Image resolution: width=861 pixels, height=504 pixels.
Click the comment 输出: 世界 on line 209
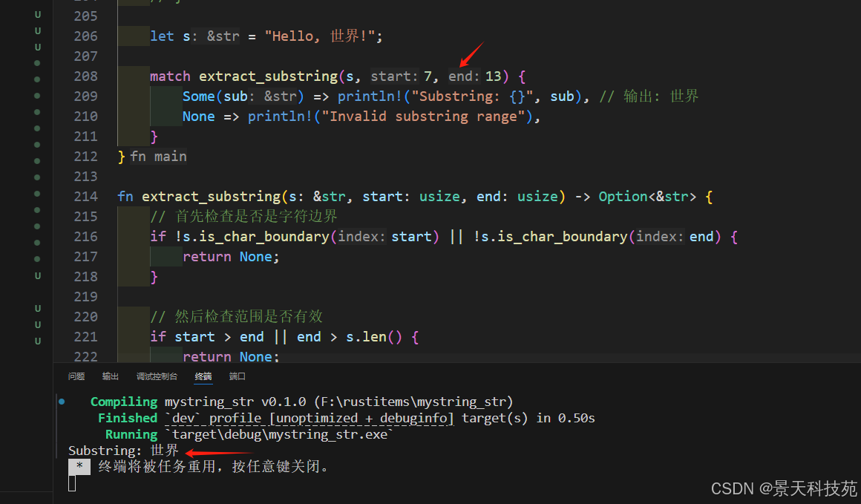(x=649, y=96)
